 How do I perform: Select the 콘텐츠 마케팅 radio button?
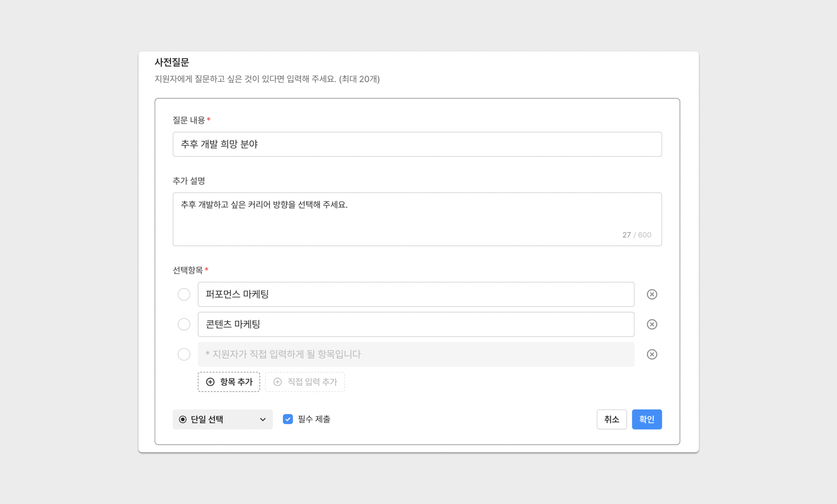[x=184, y=324]
